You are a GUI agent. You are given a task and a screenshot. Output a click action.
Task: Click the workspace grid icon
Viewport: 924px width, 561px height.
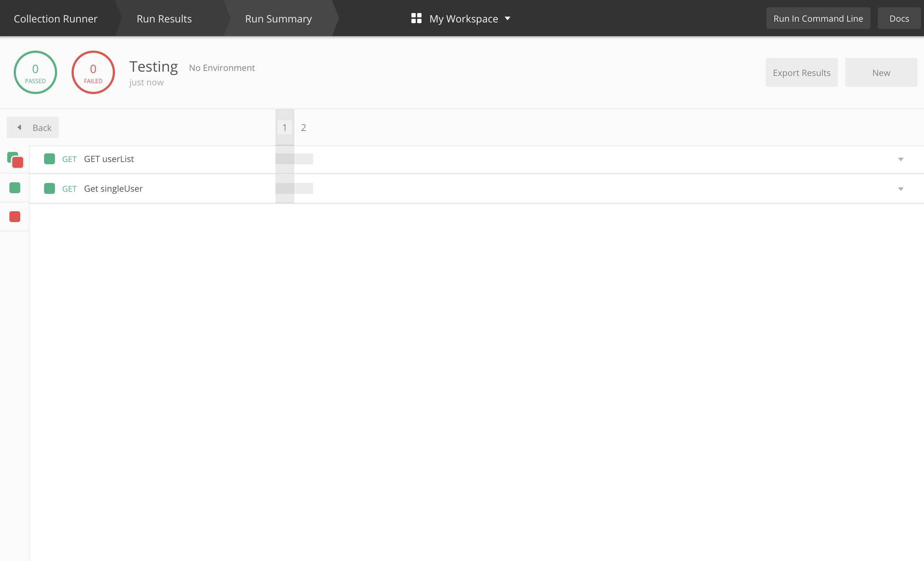[416, 18]
